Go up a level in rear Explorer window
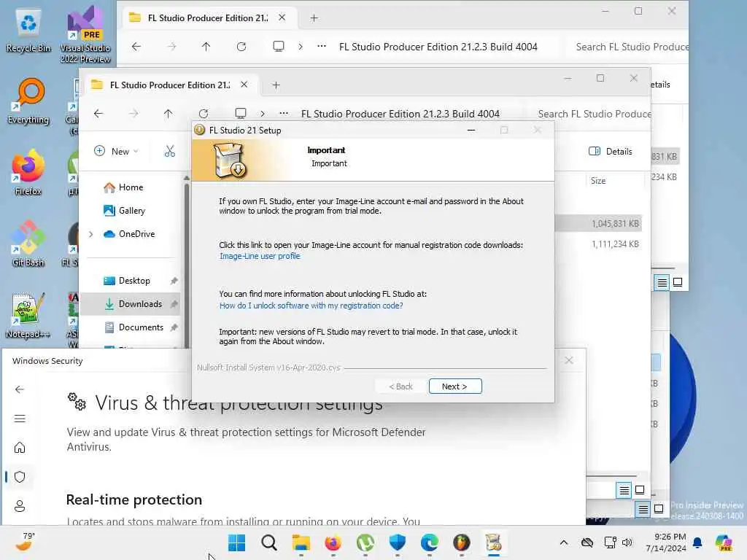747x560 pixels. coord(206,47)
